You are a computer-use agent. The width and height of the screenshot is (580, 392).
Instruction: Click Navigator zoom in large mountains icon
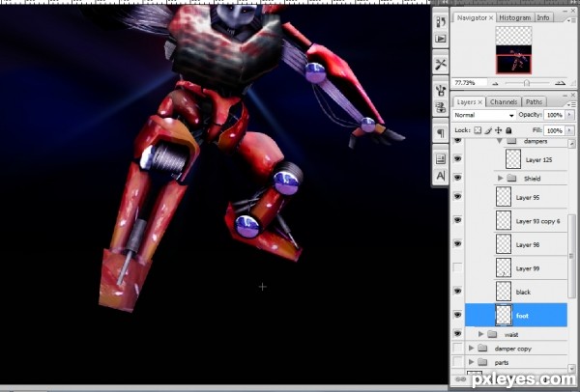tap(561, 83)
